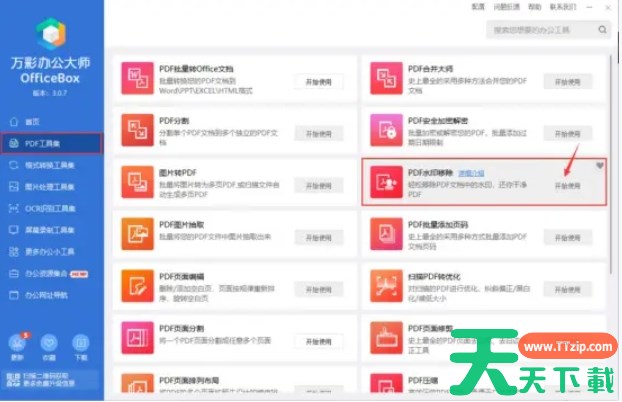Click the OfficeBox hexagon logo
The width and height of the screenshot is (622, 402).
pyautogui.click(x=51, y=34)
